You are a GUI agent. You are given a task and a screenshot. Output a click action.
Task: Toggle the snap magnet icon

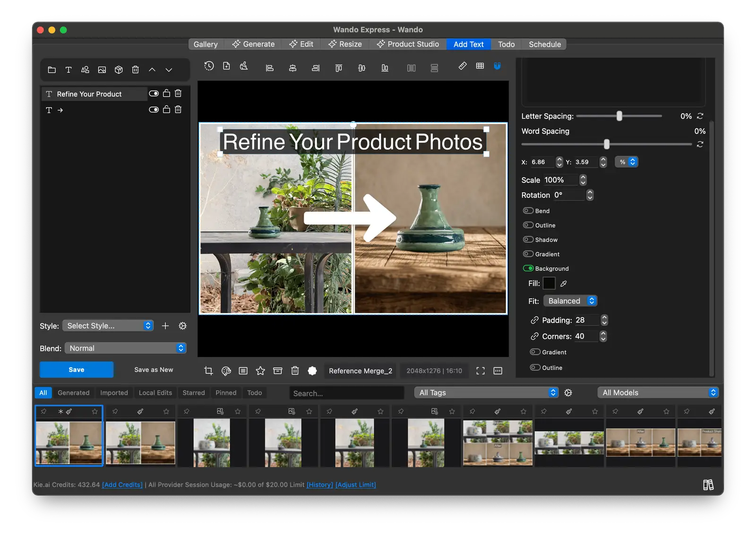click(x=497, y=66)
